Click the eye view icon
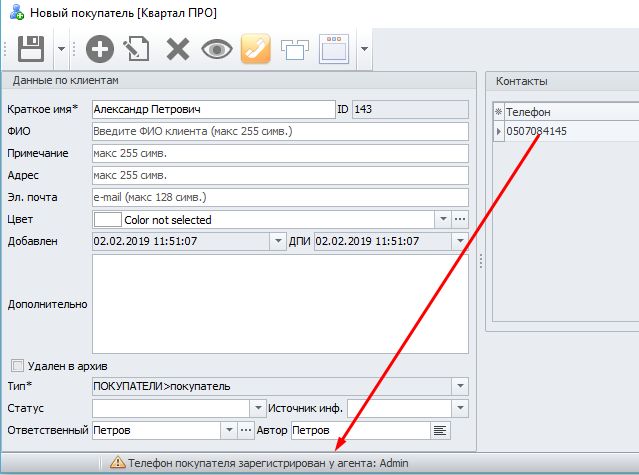639x475 pixels. 215,48
